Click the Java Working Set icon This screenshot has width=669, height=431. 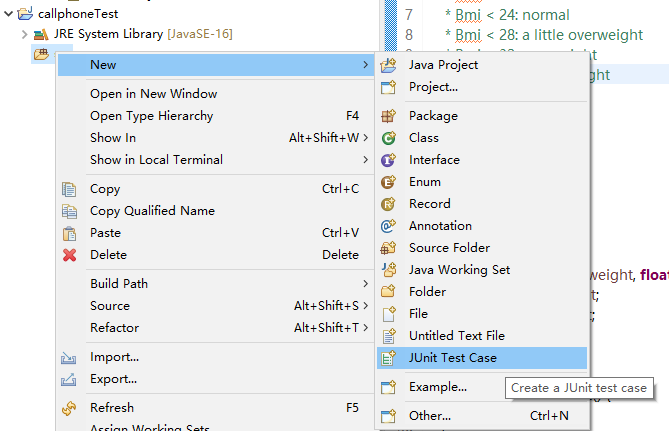pos(388,270)
